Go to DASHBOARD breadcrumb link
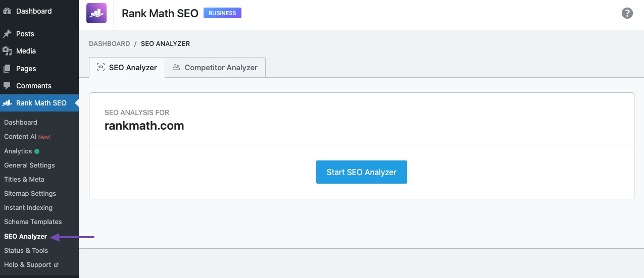Viewport: 644px width, 278px height. pos(110,44)
